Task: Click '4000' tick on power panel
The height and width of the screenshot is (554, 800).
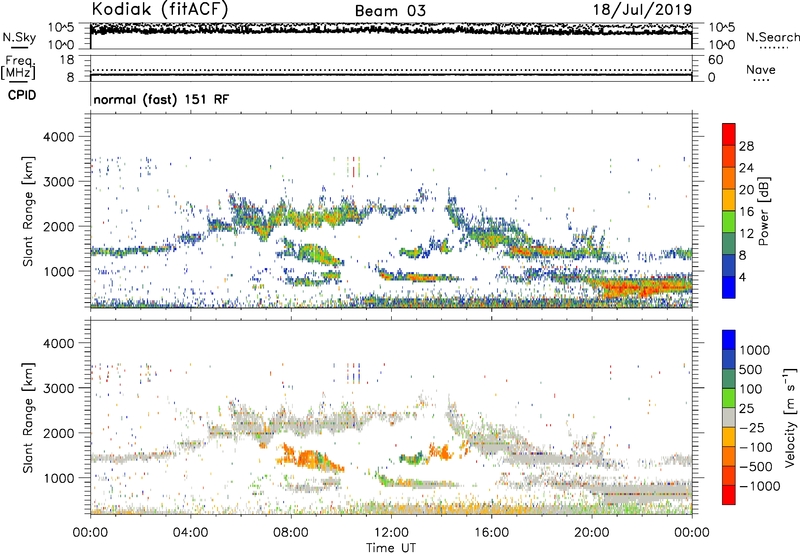Action: (59, 137)
